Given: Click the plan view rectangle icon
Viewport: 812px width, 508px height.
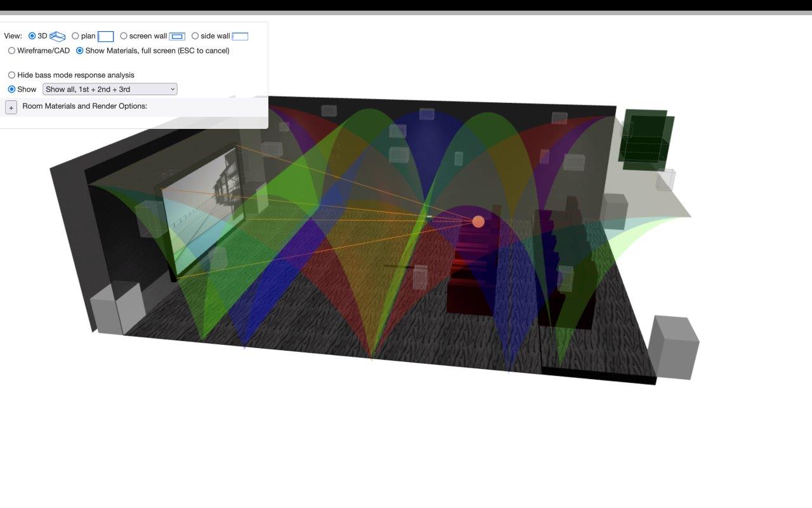Looking at the screenshot, I should coord(105,37).
